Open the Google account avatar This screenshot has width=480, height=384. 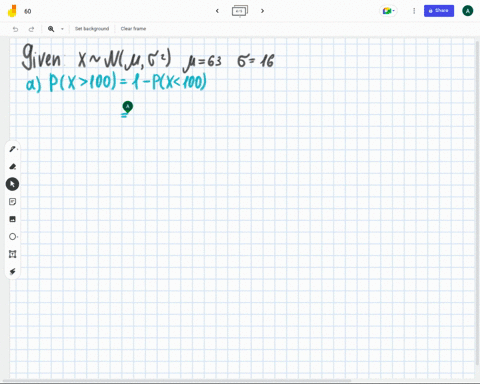click(468, 11)
